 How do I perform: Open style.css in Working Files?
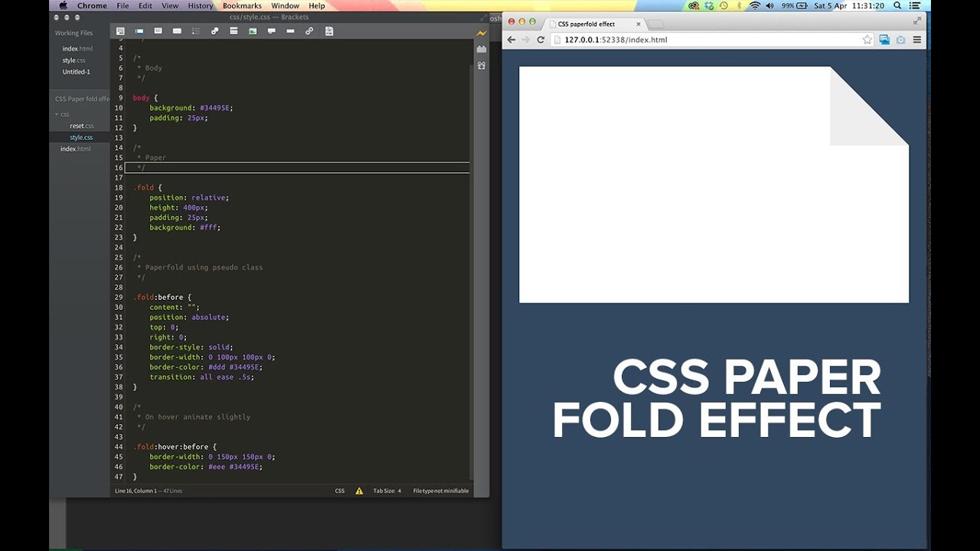coord(74,60)
